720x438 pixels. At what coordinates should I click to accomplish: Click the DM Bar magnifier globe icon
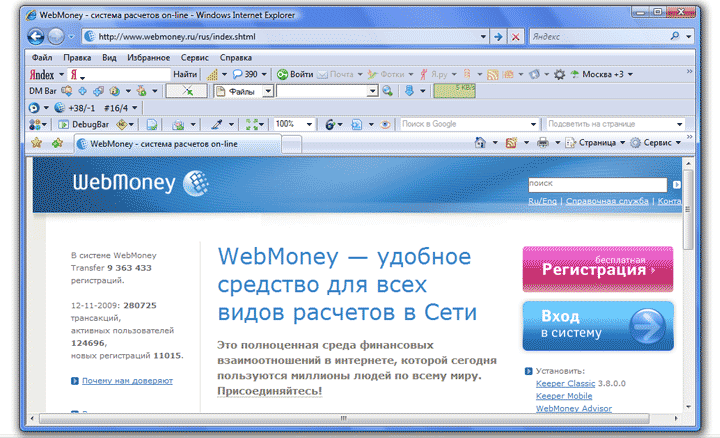point(387,91)
